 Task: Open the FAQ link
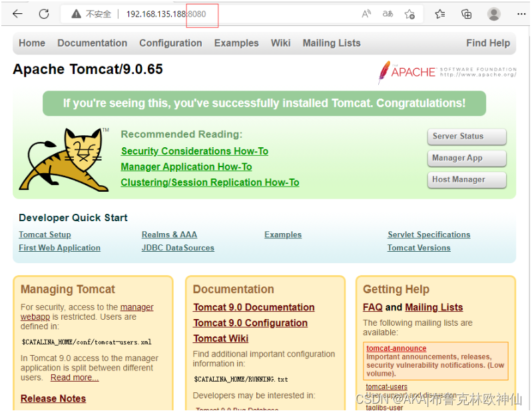pyautogui.click(x=373, y=308)
